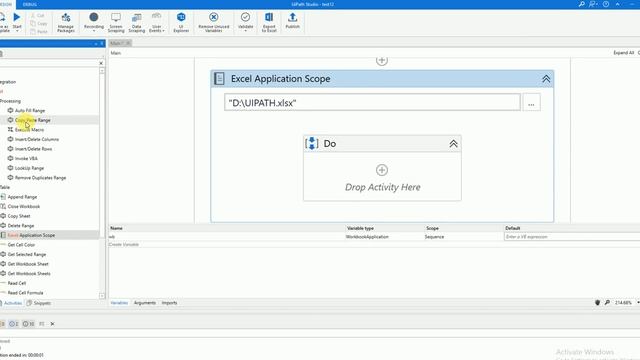Screen dimensions: 640x360
Task: Clear the activities search box
Action: 101,63
